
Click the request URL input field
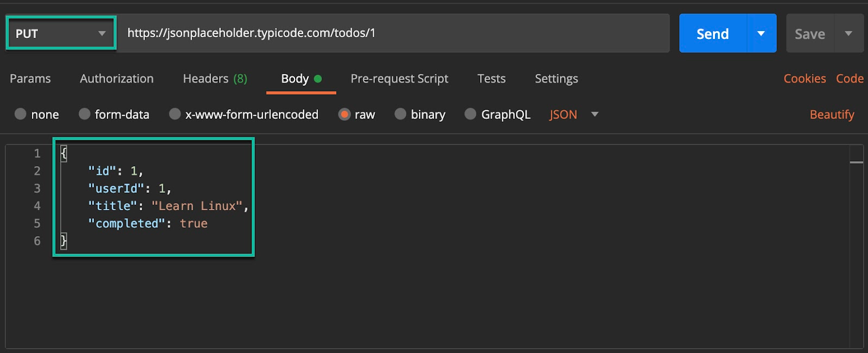393,33
